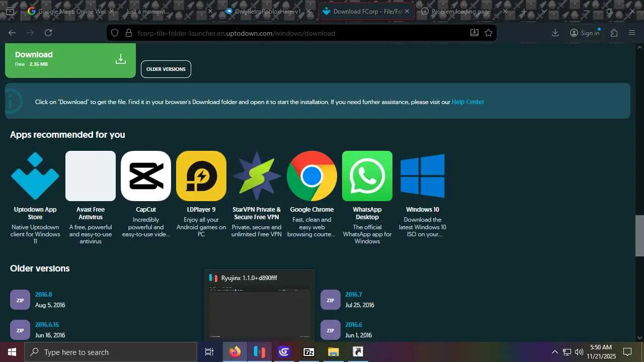The width and height of the screenshot is (644, 362).
Task: Open older version 2016.6 link
Action: (354, 325)
